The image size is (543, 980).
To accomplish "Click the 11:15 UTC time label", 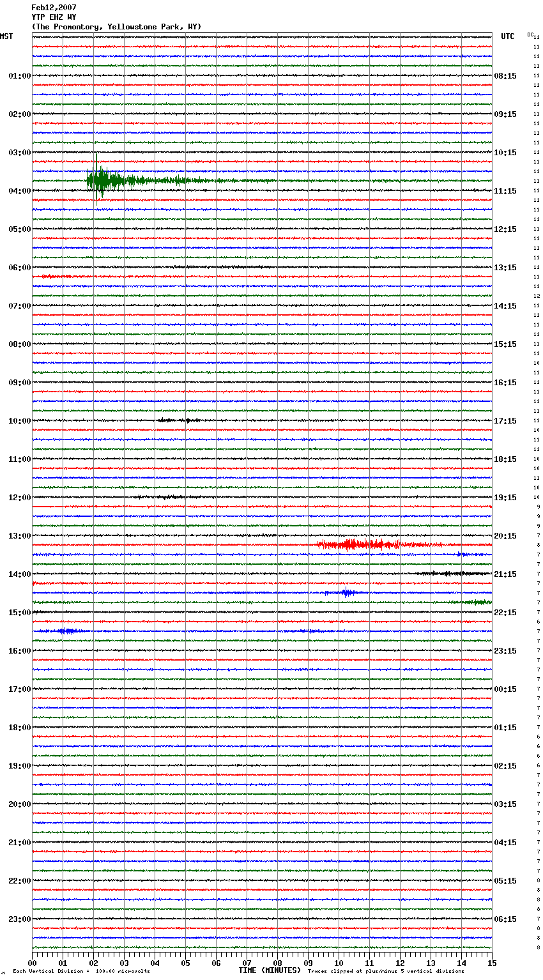I will (505, 191).
